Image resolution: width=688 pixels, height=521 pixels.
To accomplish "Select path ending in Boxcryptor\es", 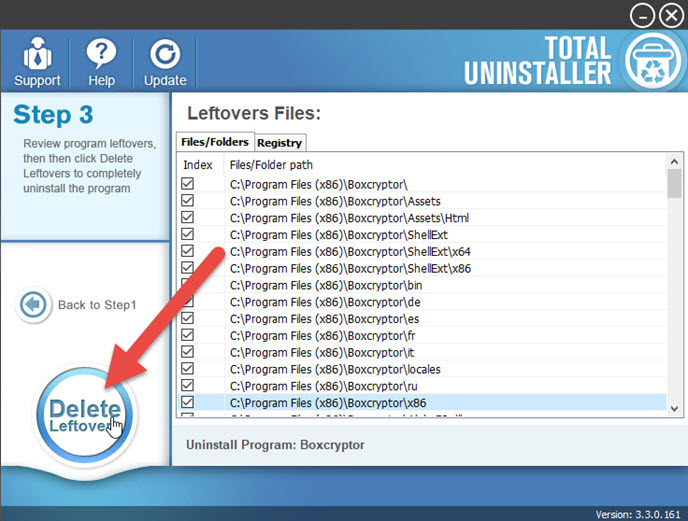I will tap(324, 319).
